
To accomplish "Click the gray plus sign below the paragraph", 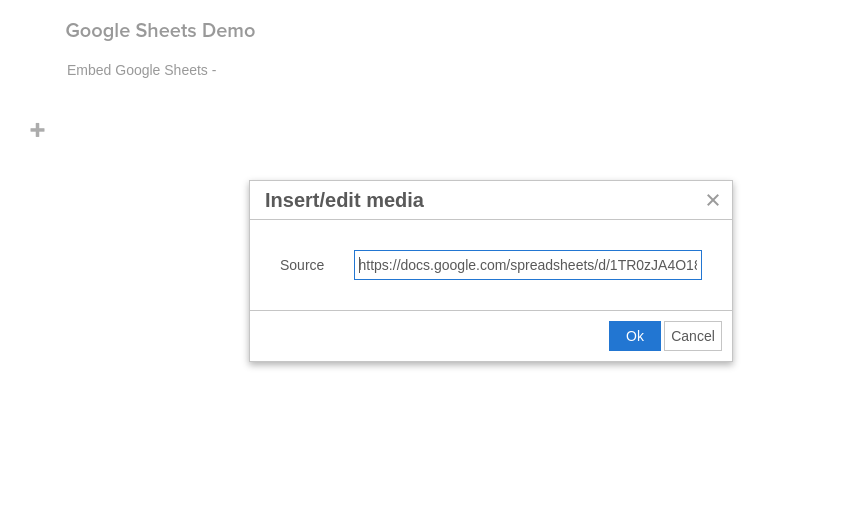I will point(38,130).
